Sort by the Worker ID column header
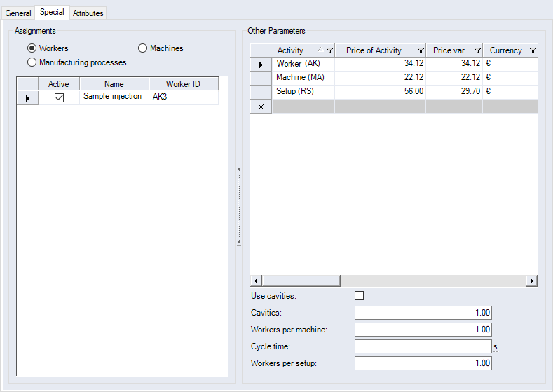The width and height of the screenshot is (553, 392). pos(183,84)
